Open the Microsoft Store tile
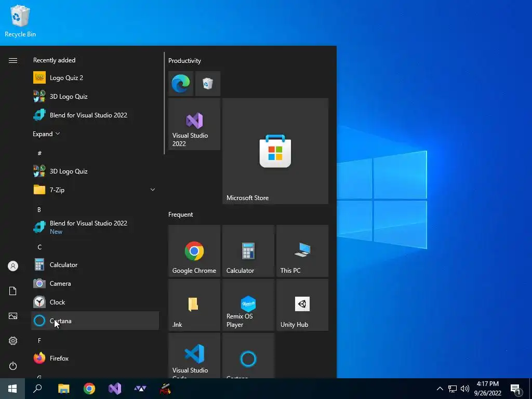Image resolution: width=532 pixels, height=399 pixels. 275,151
